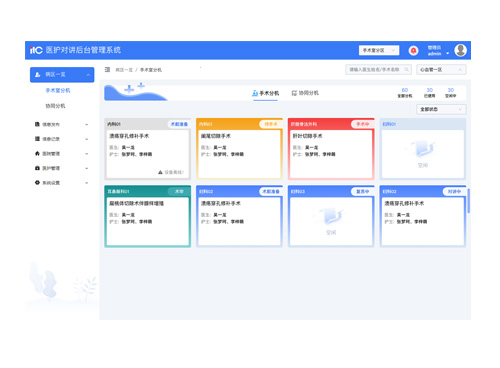Image resolution: width=500 pixels, height=368 pixels.
Task: Expand the admin account dropdown arrow
Action: [x=447, y=53]
